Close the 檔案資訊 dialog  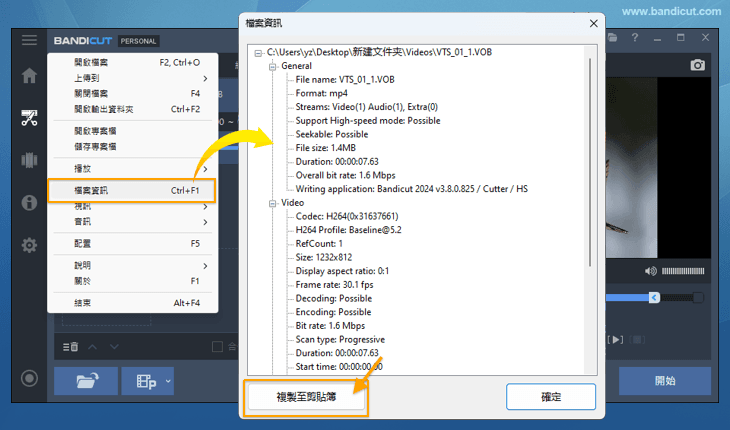pos(594,23)
